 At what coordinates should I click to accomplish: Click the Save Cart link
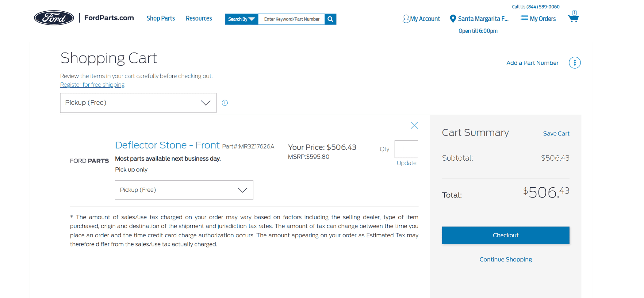(x=556, y=134)
